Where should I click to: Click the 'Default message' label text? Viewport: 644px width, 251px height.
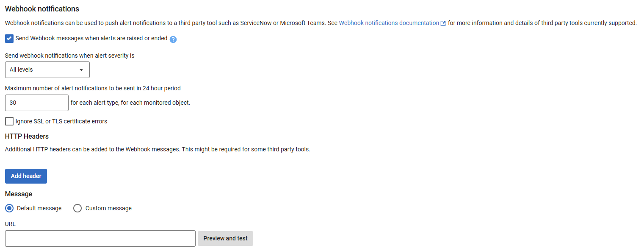tap(39, 208)
